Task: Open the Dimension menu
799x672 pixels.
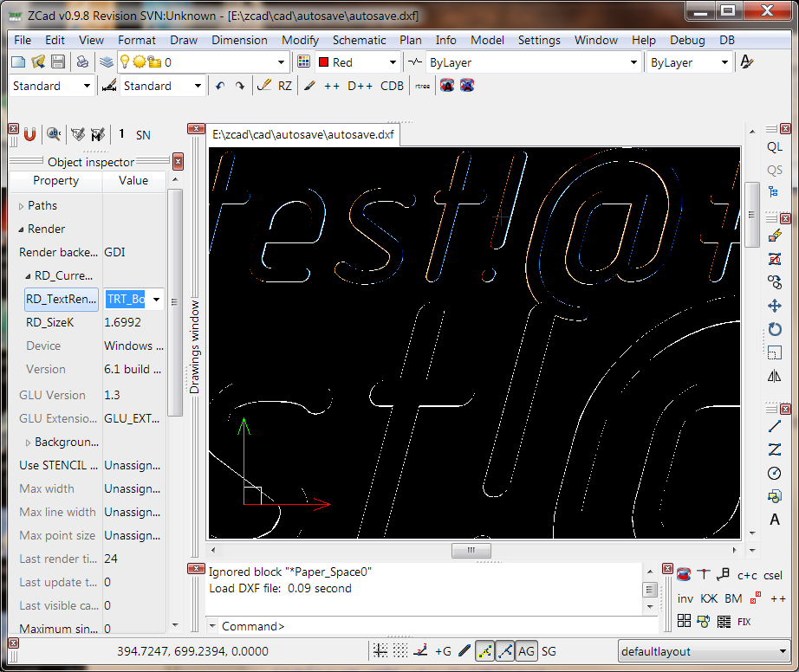Action: [239, 40]
